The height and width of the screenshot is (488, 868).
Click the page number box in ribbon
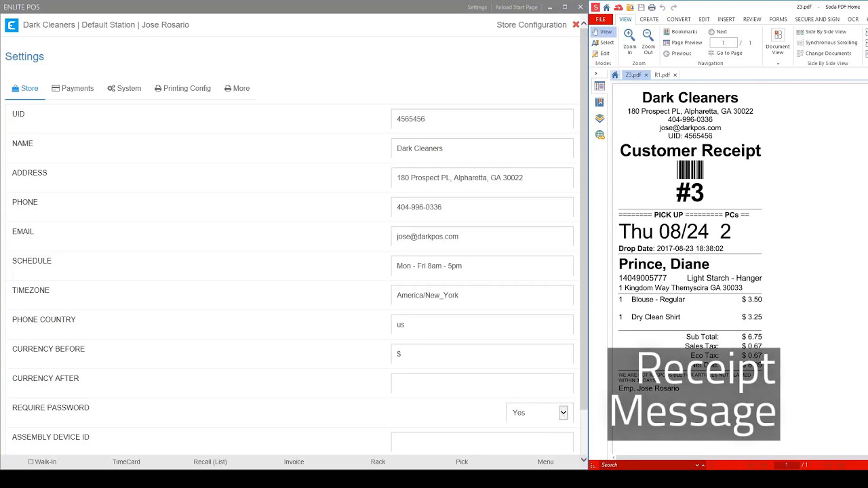coord(723,43)
